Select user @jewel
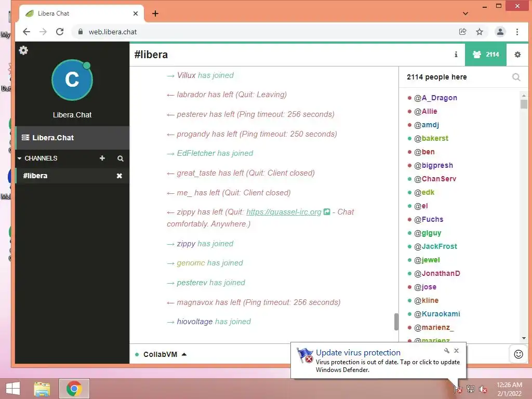Image resolution: width=532 pixels, height=399 pixels. (427, 260)
